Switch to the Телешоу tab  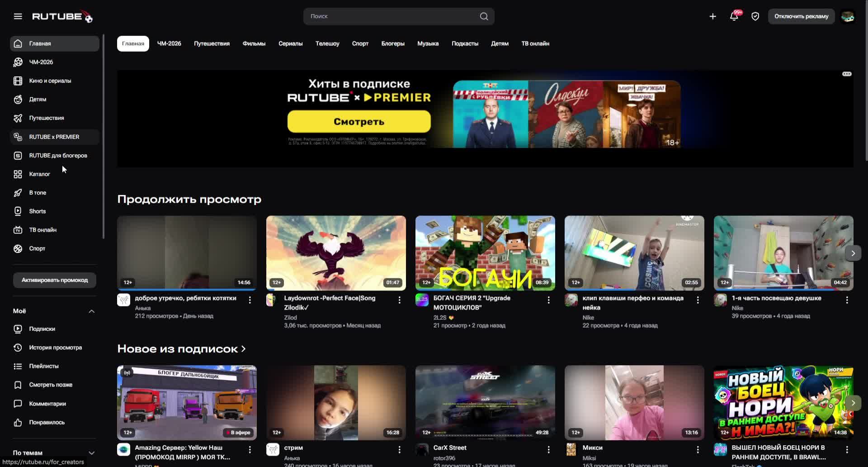[327, 43]
